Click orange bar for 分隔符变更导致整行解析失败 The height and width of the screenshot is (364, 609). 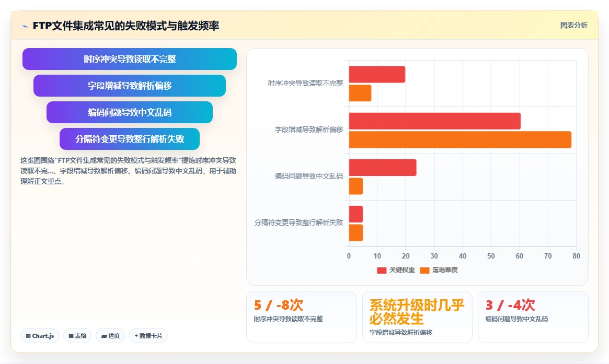point(356,233)
